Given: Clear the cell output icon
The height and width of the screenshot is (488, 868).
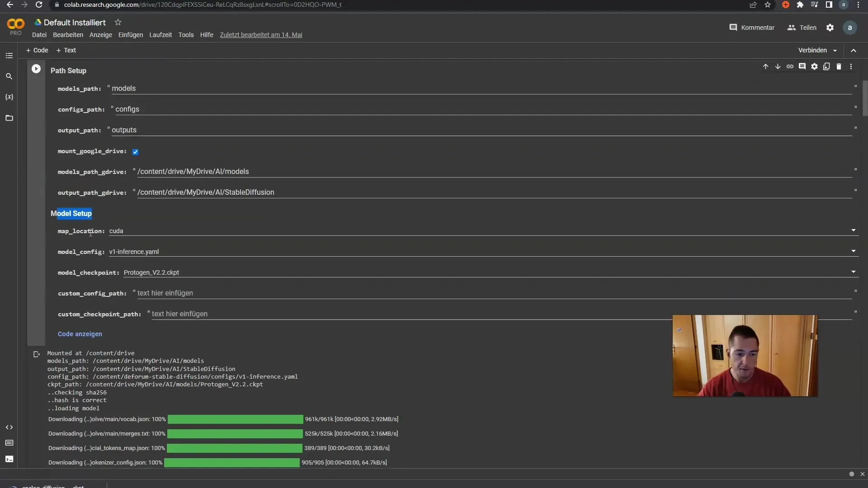Looking at the screenshot, I should click(37, 354).
